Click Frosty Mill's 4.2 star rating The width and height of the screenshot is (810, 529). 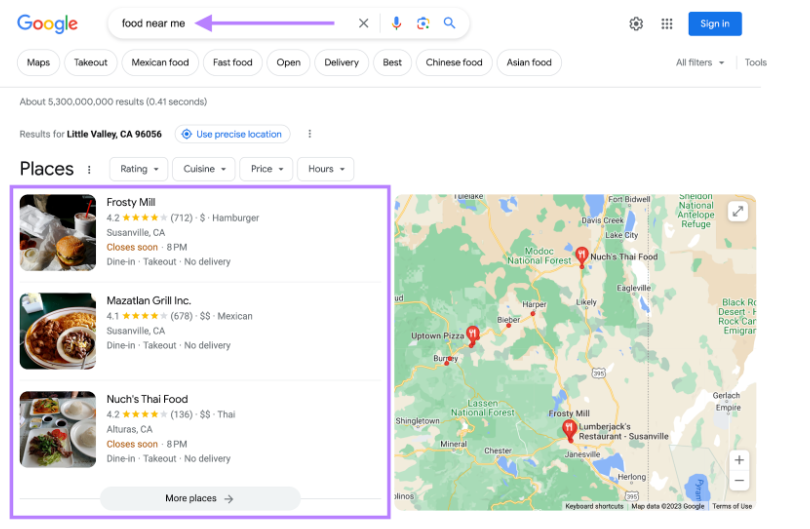tap(137, 218)
